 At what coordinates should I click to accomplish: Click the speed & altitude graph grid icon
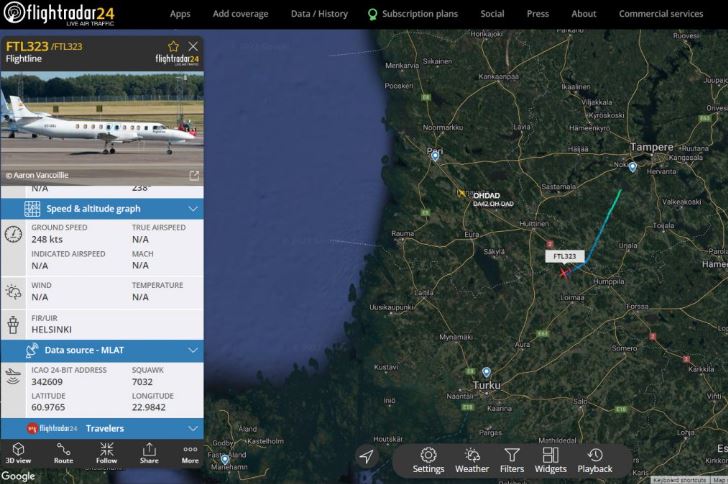pos(32,209)
